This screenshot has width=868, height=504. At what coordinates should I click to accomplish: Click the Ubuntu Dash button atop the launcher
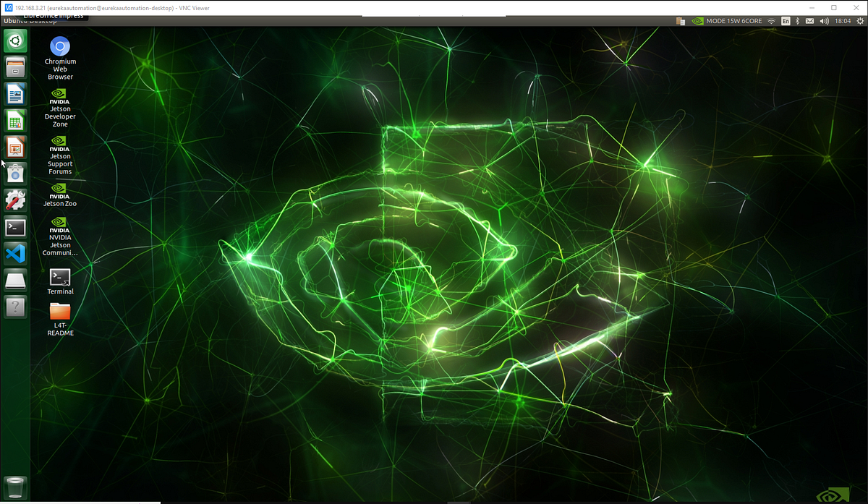point(15,41)
